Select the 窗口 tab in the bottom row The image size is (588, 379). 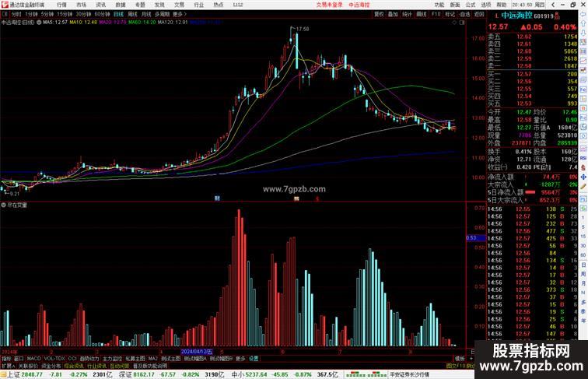pyautogui.click(x=19, y=359)
